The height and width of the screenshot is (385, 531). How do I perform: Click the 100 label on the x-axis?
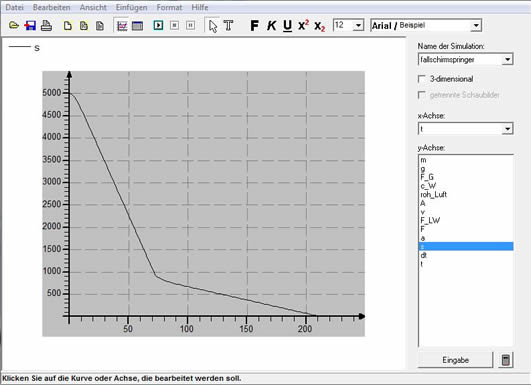(x=187, y=328)
